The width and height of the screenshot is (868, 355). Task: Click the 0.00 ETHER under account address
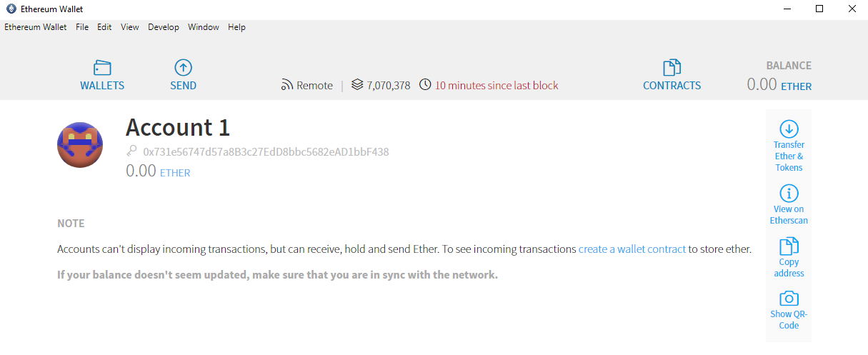point(158,171)
